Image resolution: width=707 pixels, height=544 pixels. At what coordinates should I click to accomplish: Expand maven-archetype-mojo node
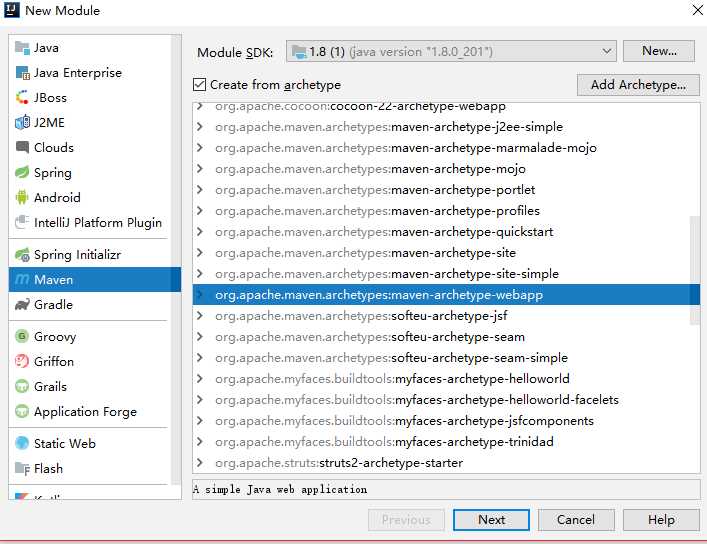pyautogui.click(x=200, y=168)
